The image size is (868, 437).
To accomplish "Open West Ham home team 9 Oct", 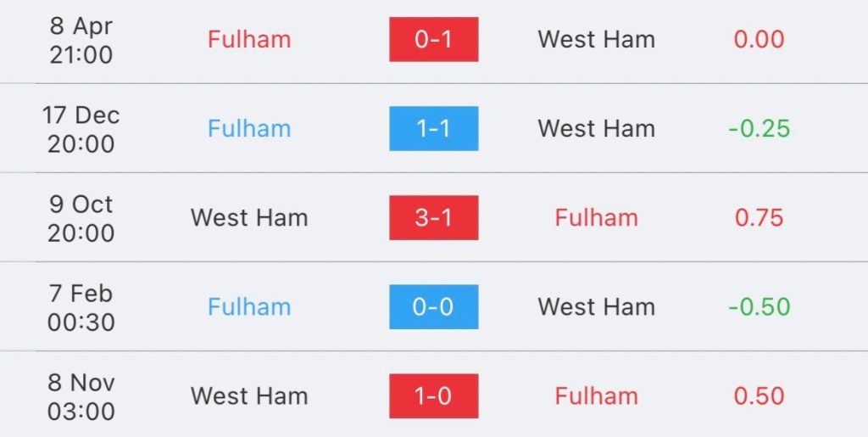I will tap(249, 218).
